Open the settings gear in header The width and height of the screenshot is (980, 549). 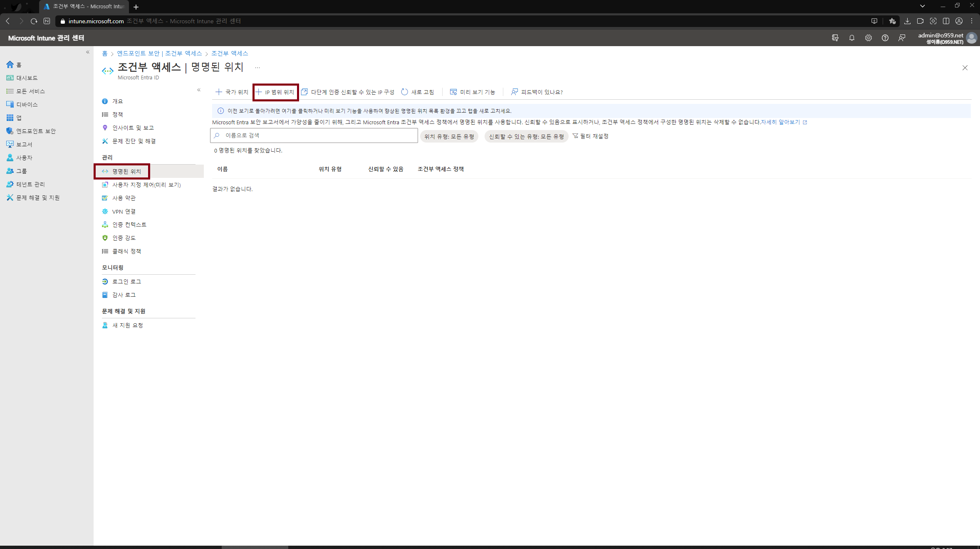868,38
